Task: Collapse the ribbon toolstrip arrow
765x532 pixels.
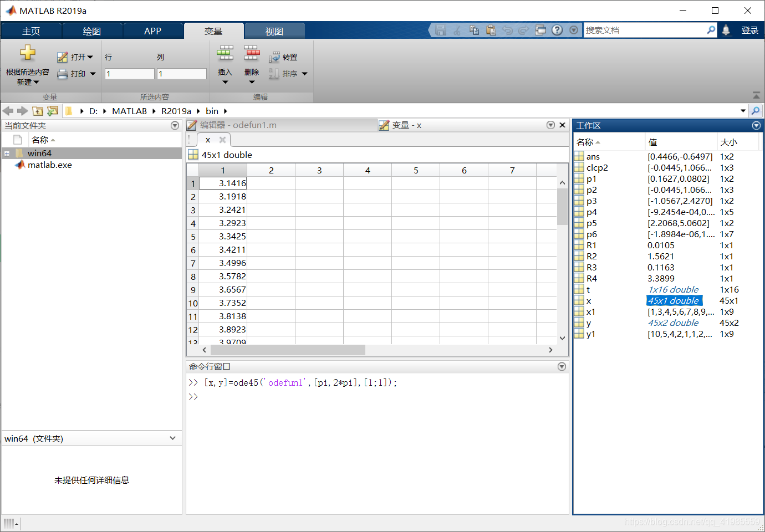Action: tap(756, 95)
